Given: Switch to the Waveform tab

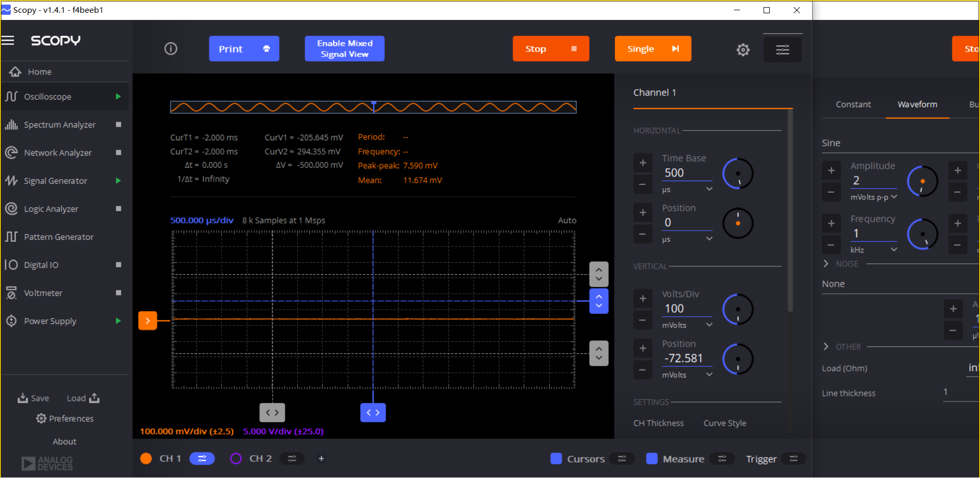Looking at the screenshot, I should tap(917, 105).
